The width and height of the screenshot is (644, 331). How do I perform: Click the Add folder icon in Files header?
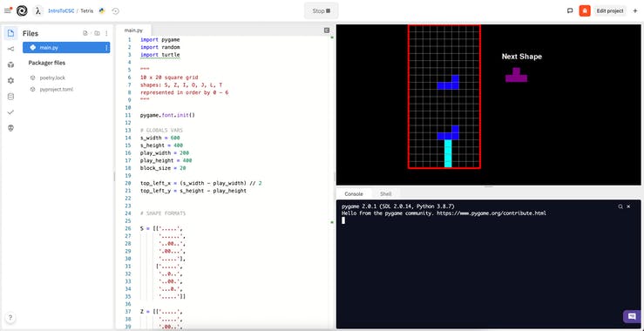97,33
